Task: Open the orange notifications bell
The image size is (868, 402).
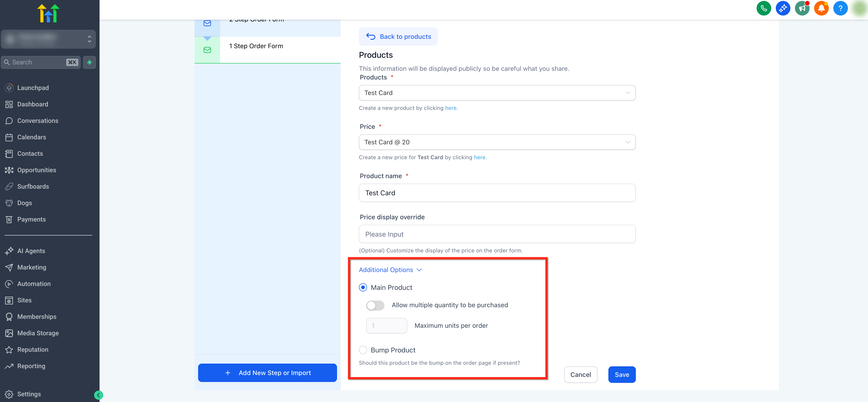Action: [x=821, y=8]
